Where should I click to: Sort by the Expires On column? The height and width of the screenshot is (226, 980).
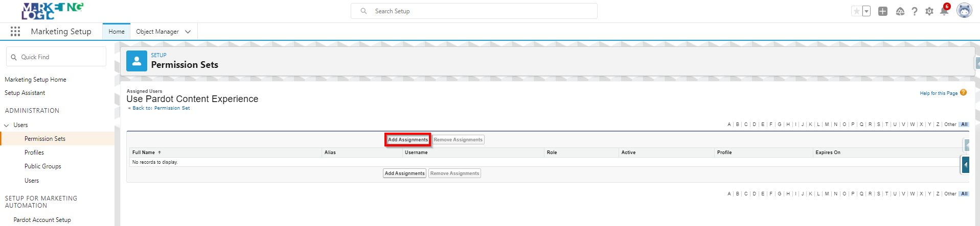tap(828, 153)
